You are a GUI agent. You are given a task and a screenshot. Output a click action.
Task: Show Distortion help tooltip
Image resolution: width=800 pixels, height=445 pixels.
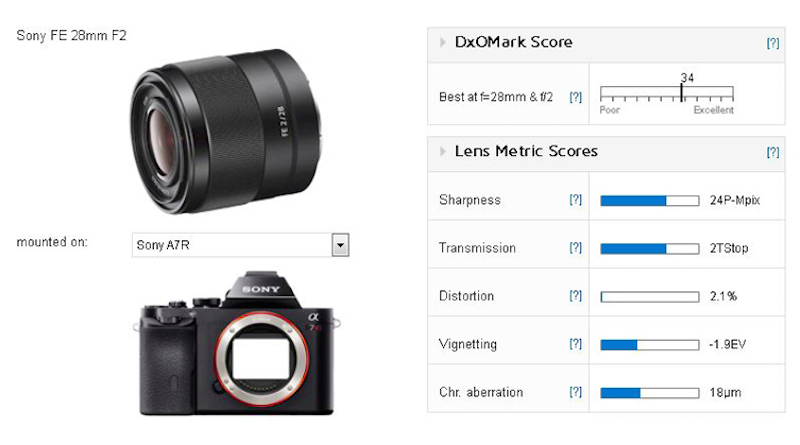[576, 295]
